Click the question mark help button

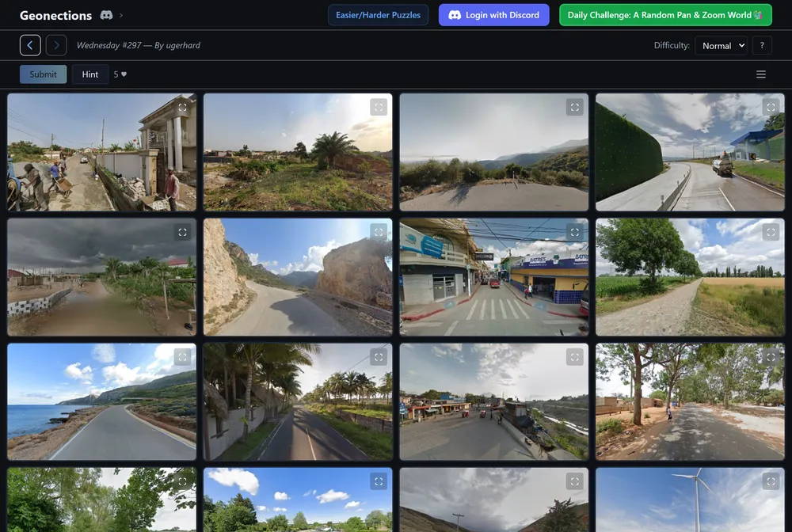762,45
